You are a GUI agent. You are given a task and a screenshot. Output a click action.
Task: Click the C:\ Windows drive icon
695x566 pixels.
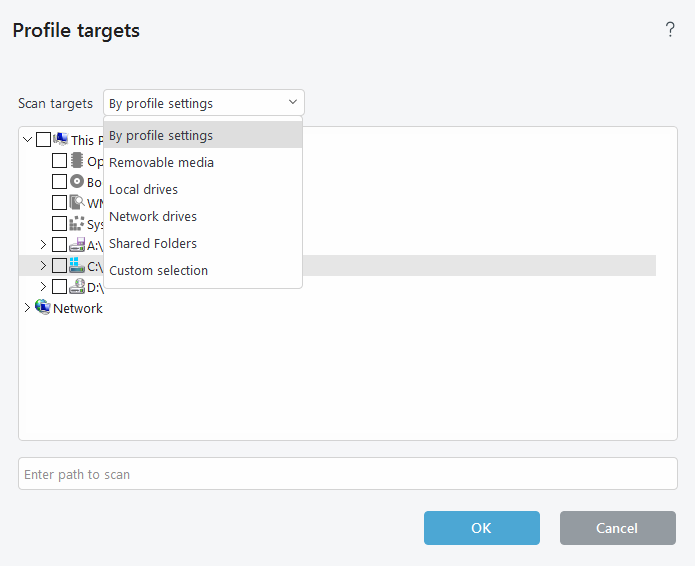coord(77,266)
